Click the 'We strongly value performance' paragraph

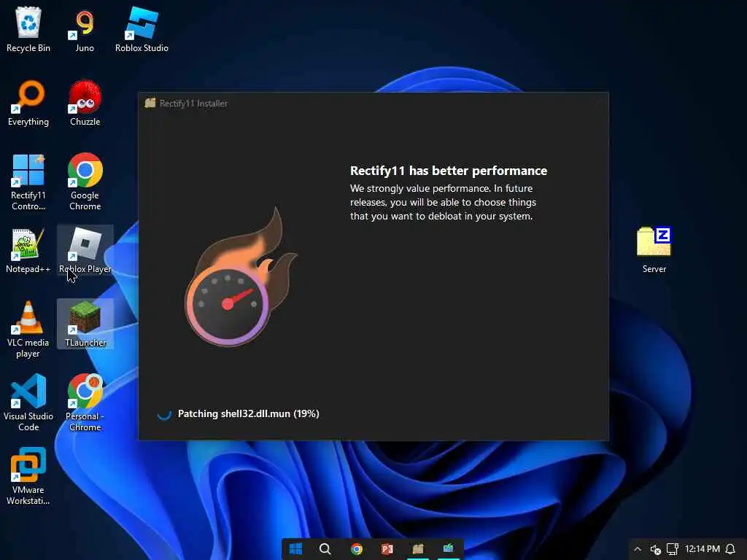(443, 203)
